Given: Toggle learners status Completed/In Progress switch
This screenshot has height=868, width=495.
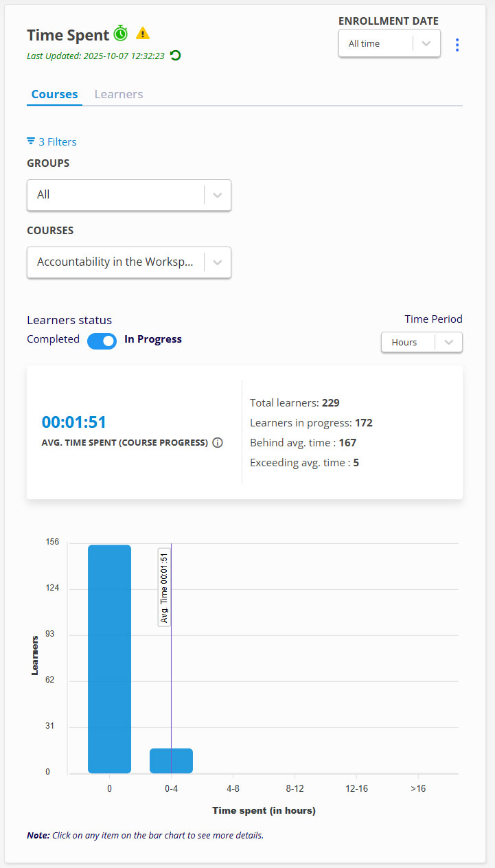Looking at the screenshot, I should tap(102, 340).
